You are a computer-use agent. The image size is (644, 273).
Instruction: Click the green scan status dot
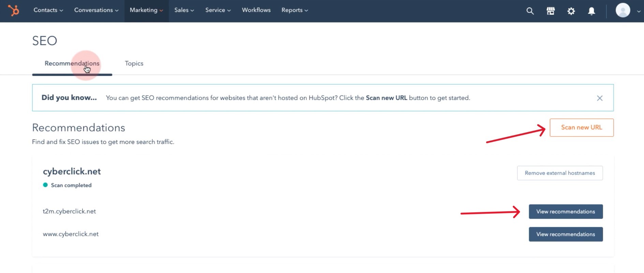[x=45, y=185]
